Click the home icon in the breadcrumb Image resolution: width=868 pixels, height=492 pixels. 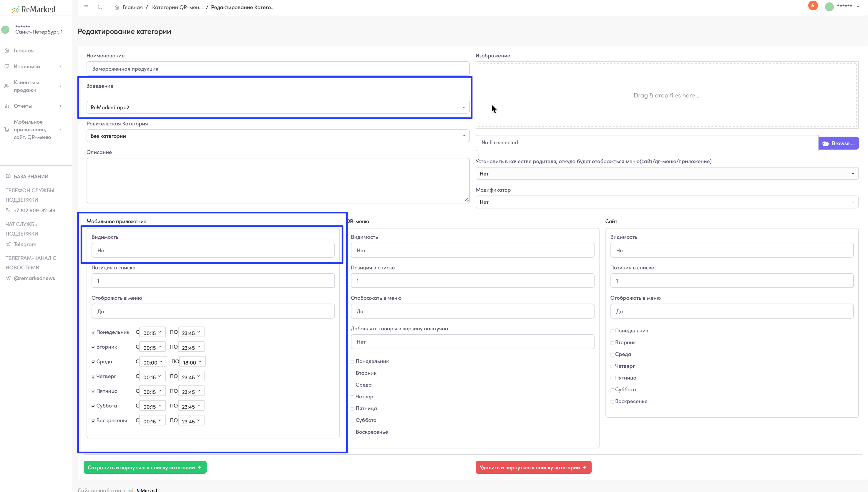[117, 7]
